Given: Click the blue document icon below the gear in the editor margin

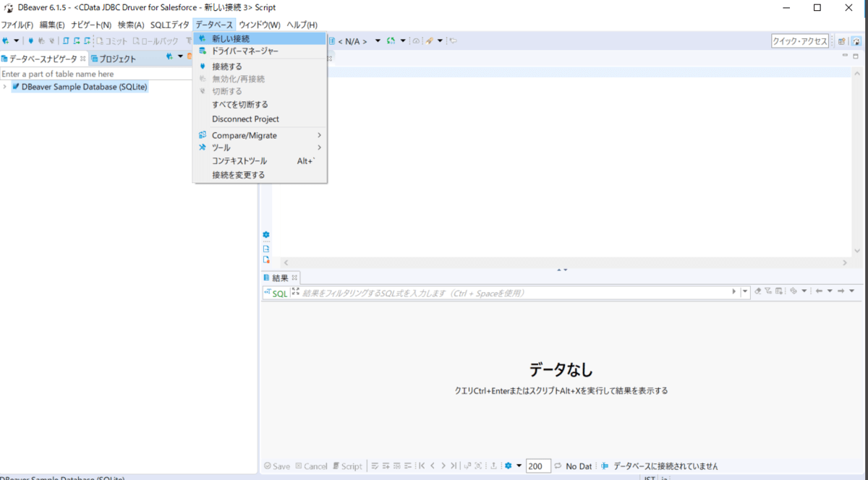Looking at the screenshot, I should point(266,248).
